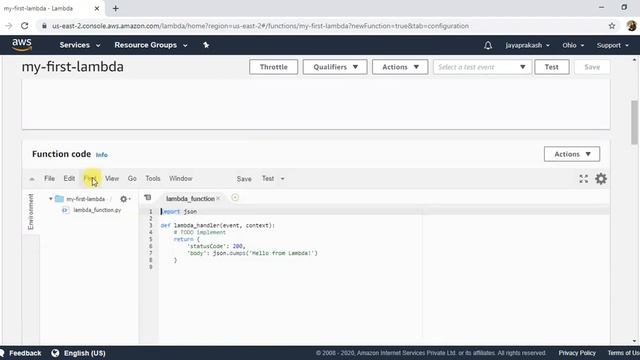Reload the page in the browser
This screenshot has width=640, height=360.
coord(24,26)
